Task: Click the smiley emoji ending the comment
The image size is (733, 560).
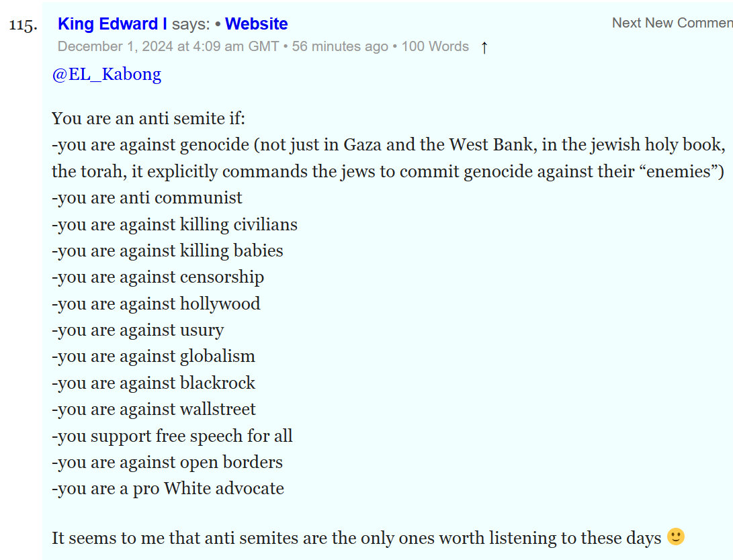Action: [676, 537]
